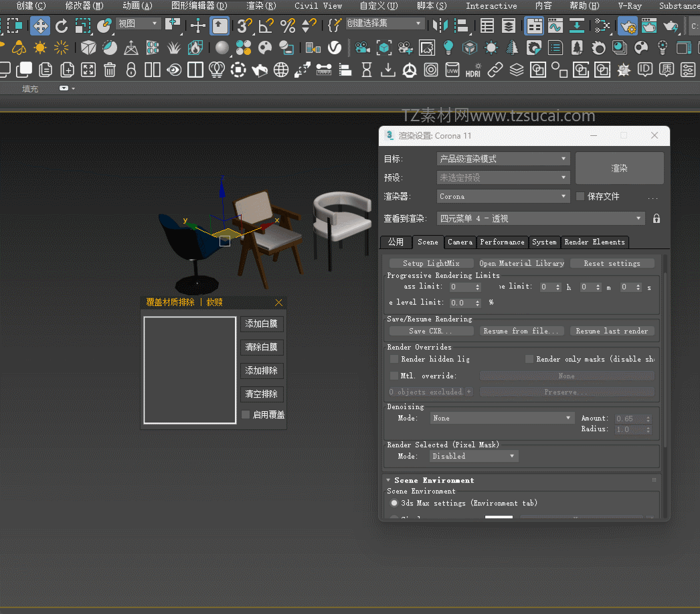Image resolution: width=700 pixels, height=614 pixels.
Task: Enable the 启用覆盖 checkbox
Action: point(246,414)
